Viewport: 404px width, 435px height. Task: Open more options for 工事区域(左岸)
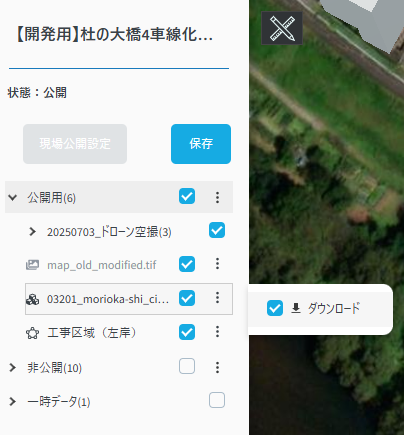[x=217, y=332]
